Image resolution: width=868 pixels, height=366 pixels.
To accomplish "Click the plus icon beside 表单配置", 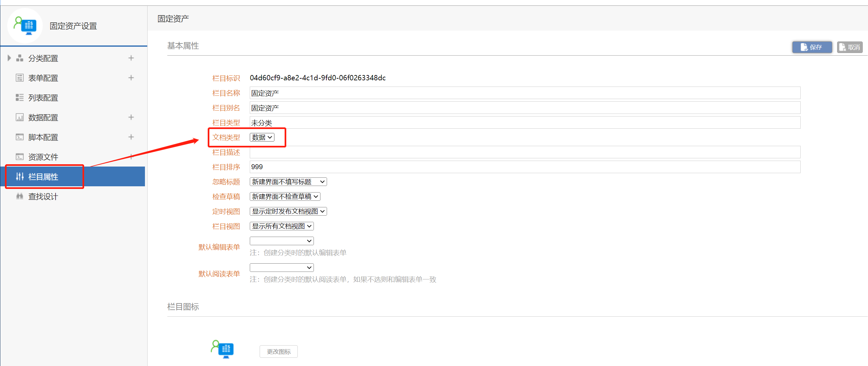I will click(131, 78).
